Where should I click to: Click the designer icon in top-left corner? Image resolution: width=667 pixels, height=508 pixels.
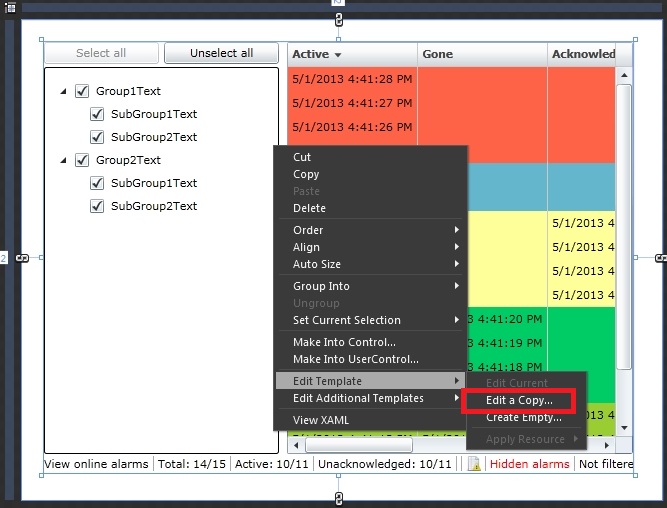click(x=10, y=7)
